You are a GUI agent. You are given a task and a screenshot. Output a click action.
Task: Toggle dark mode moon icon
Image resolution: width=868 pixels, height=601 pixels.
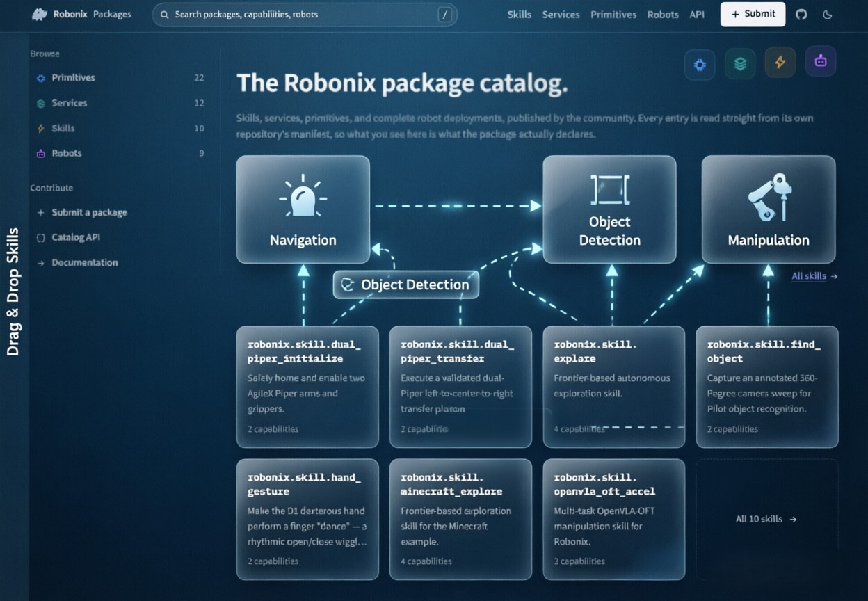coord(828,14)
